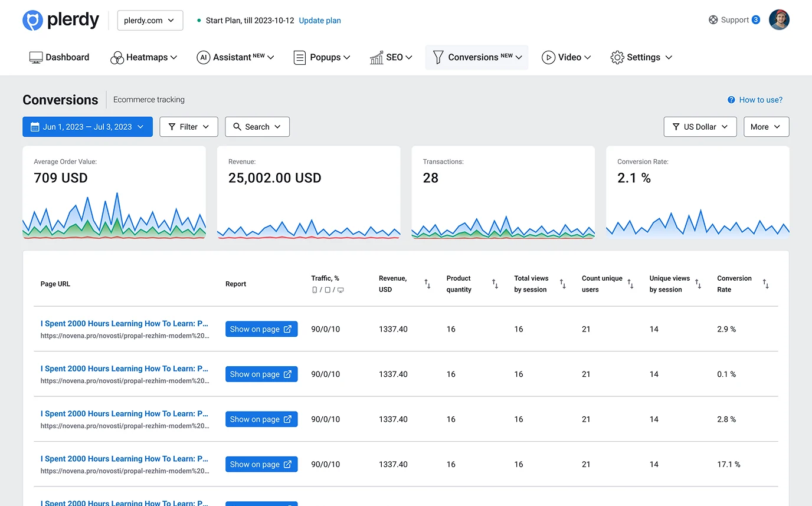Sort by Count unique users icon

630,284
